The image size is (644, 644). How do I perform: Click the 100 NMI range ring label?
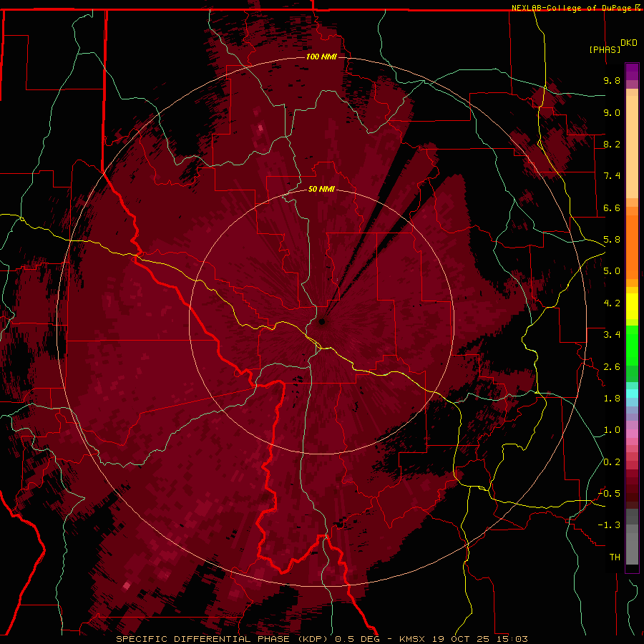coord(321,57)
